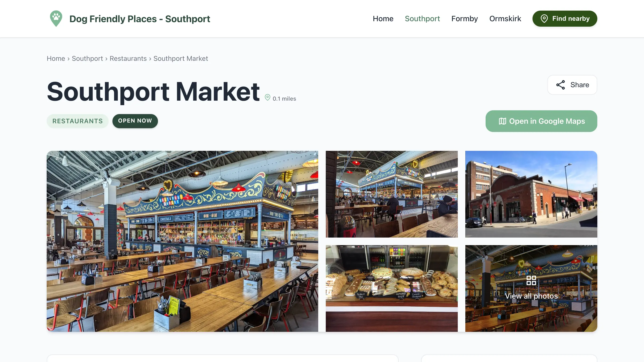Open the large market bar interior photo
Screen dimensions: 644x362
point(182,241)
